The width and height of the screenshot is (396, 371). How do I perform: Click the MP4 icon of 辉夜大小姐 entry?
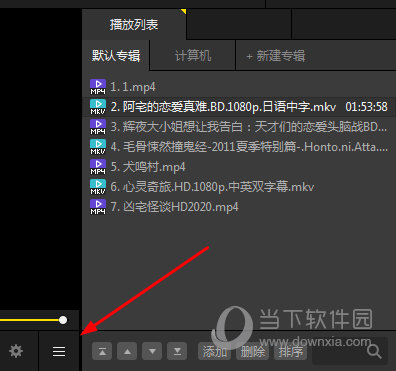click(98, 127)
